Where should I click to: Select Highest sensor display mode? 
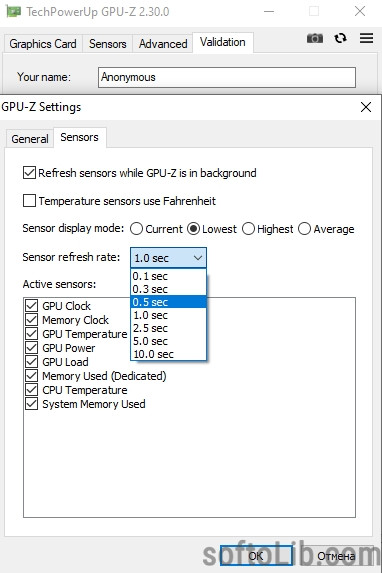(x=248, y=229)
